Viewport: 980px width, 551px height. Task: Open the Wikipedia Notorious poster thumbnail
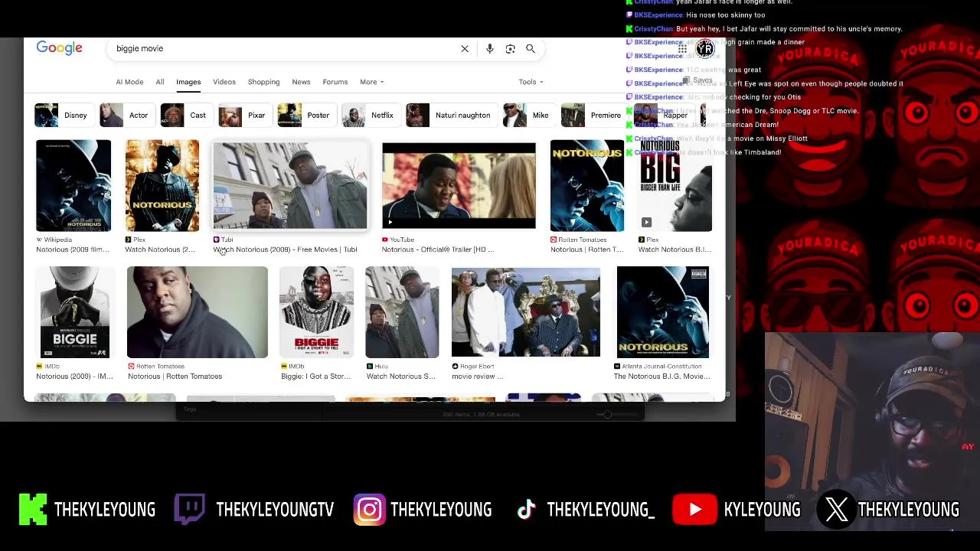point(73,186)
